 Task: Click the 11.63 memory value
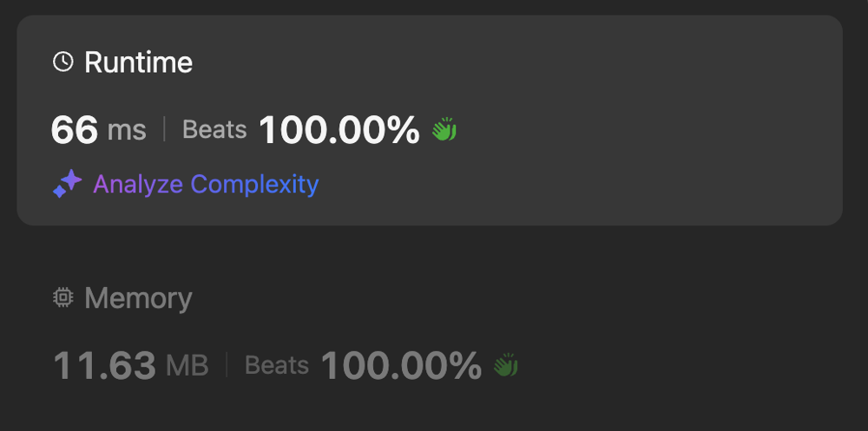pos(105,366)
